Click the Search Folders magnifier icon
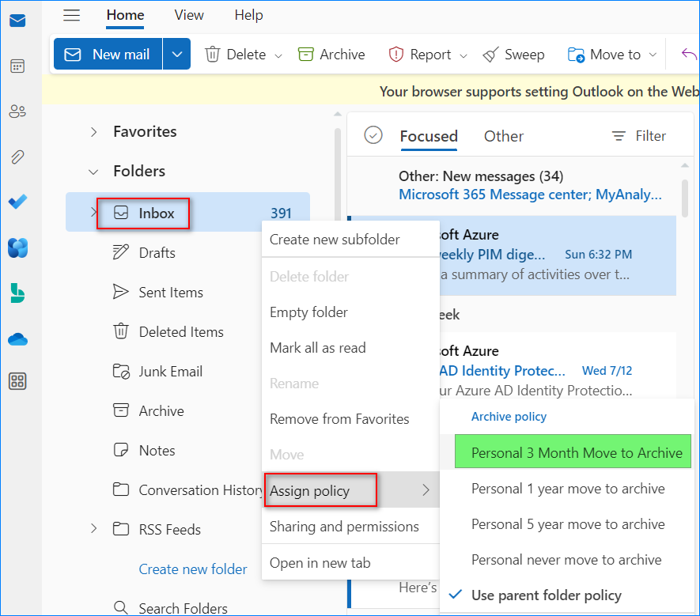 (x=120, y=607)
